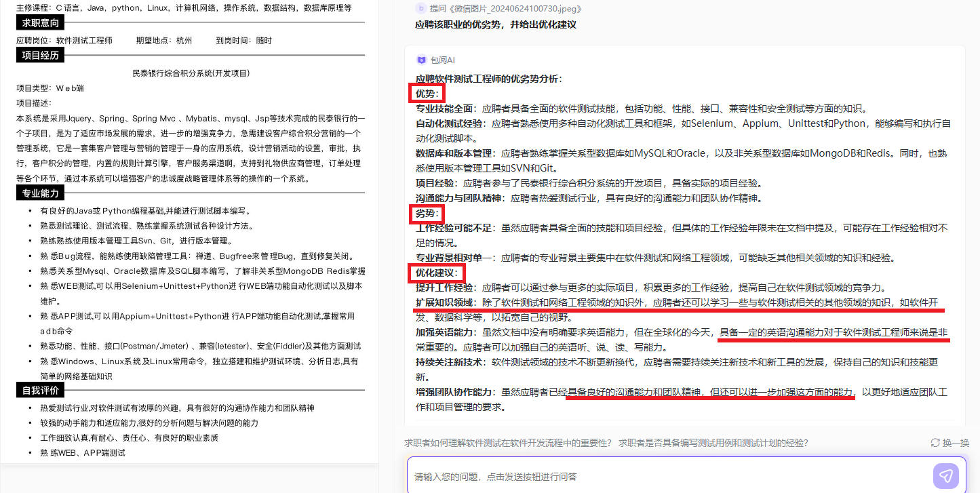Image resolution: width=980 pixels, height=493 pixels.
Task: Click 到岗时间: 随时 in the resume
Action: point(243,41)
